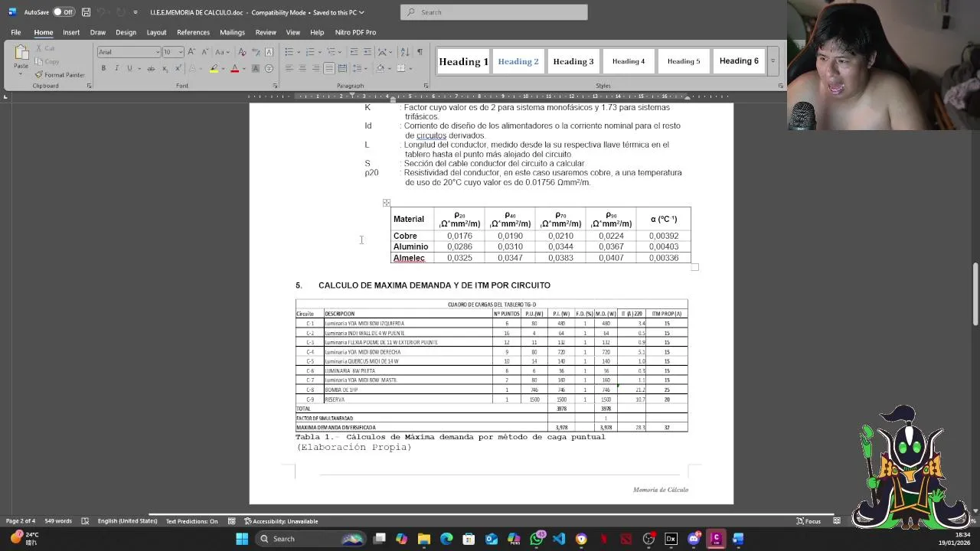Align text left
Screen dimensions: 980x551
point(289,68)
